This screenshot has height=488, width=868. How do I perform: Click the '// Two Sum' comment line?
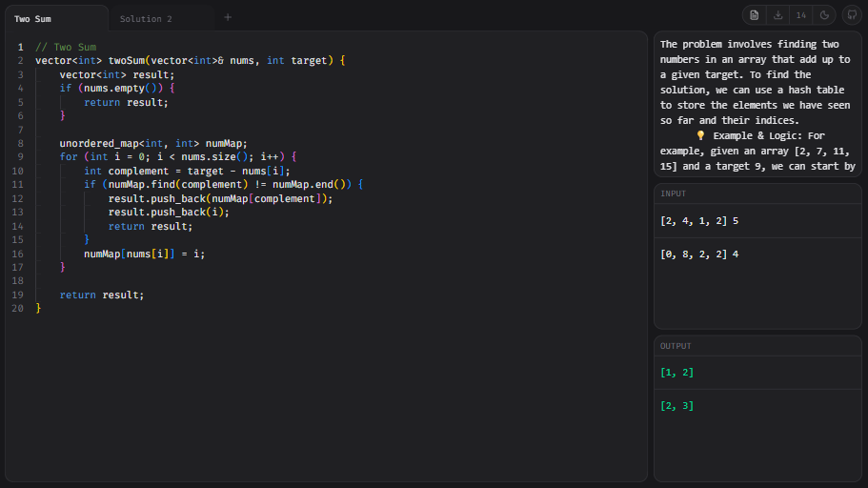(x=66, y=47)
